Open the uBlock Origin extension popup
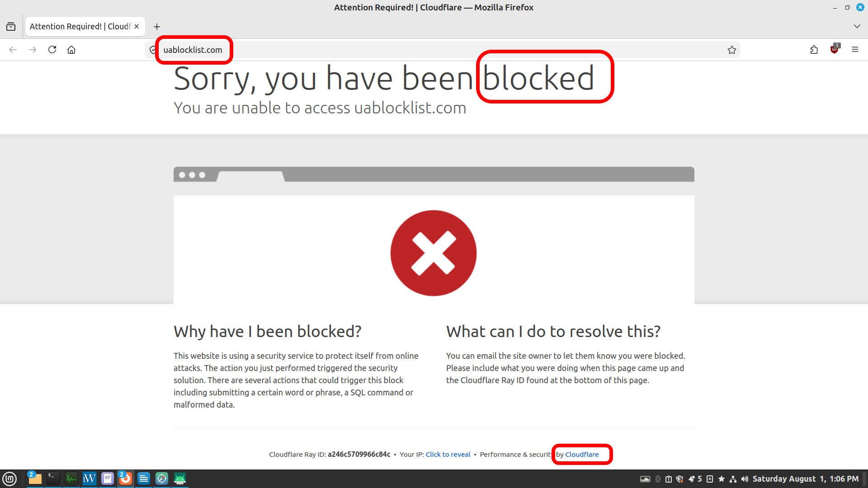 (835, 49)
